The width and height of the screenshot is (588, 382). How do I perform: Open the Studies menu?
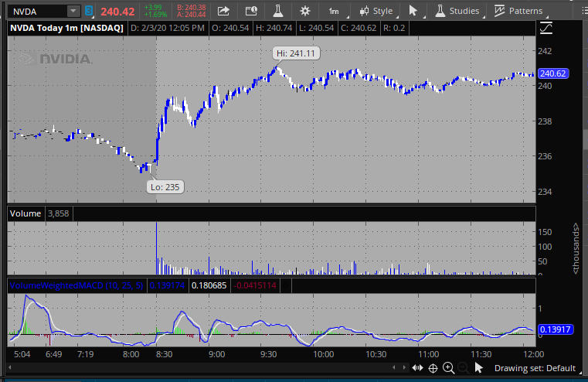[458, 12]
